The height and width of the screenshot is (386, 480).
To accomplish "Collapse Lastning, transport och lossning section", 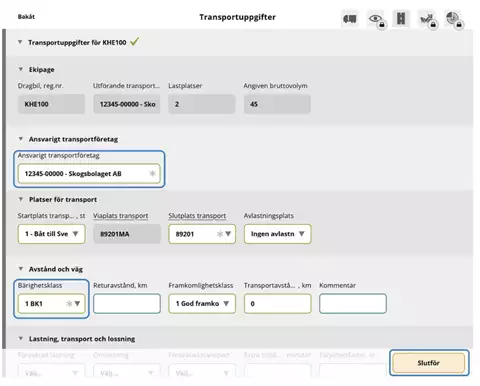I will coord(21,339).
